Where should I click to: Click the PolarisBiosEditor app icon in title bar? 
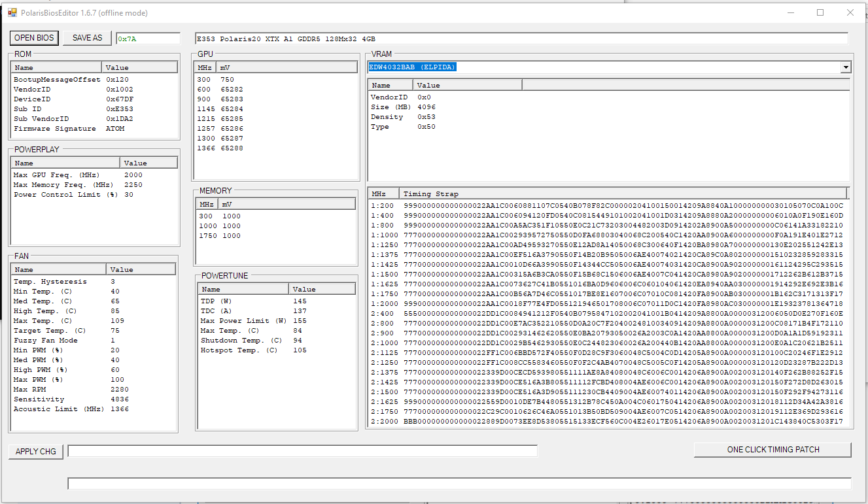click(x=12, y=12)
